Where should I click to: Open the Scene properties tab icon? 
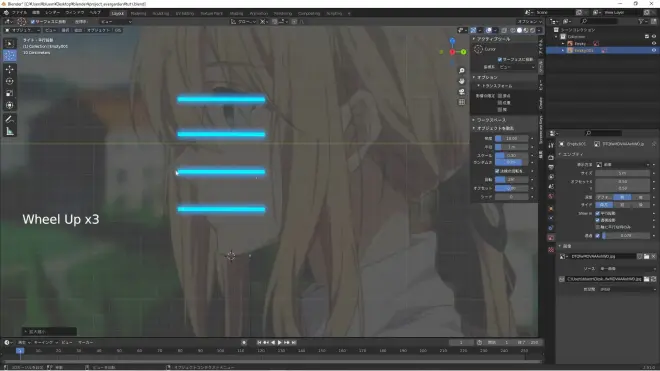pos(551,187)
